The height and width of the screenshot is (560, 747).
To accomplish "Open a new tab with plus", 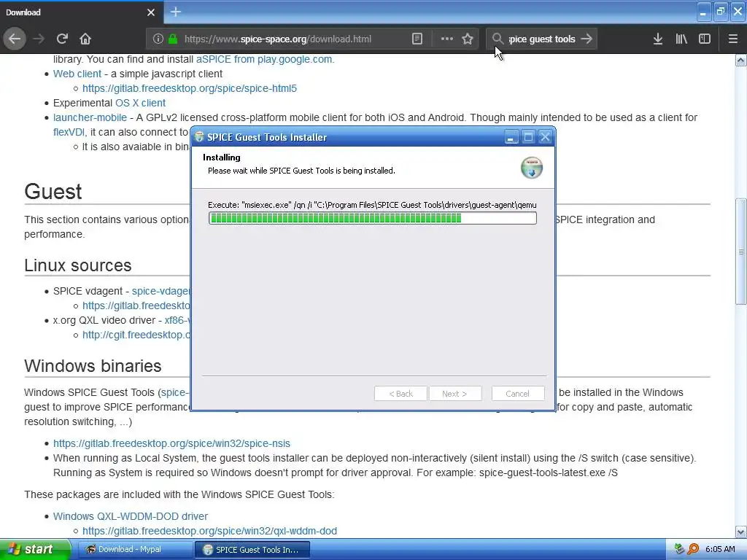I will pos(176,12).
